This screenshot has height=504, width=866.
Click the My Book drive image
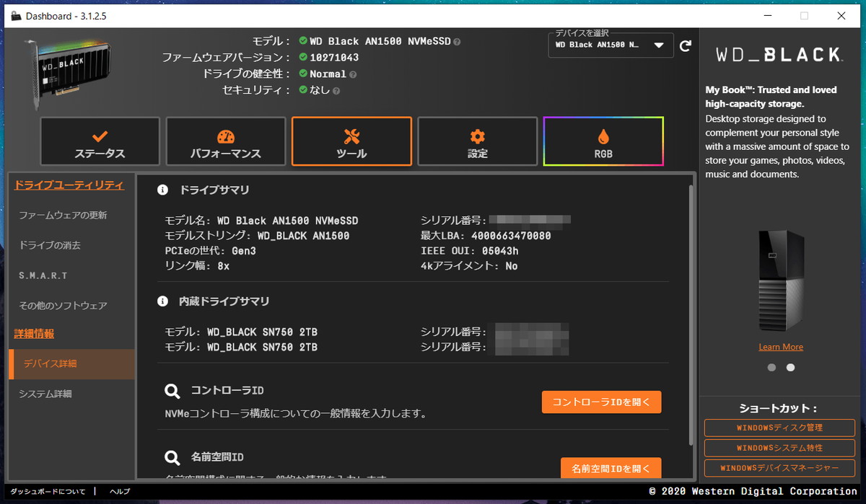coord(782,281)
